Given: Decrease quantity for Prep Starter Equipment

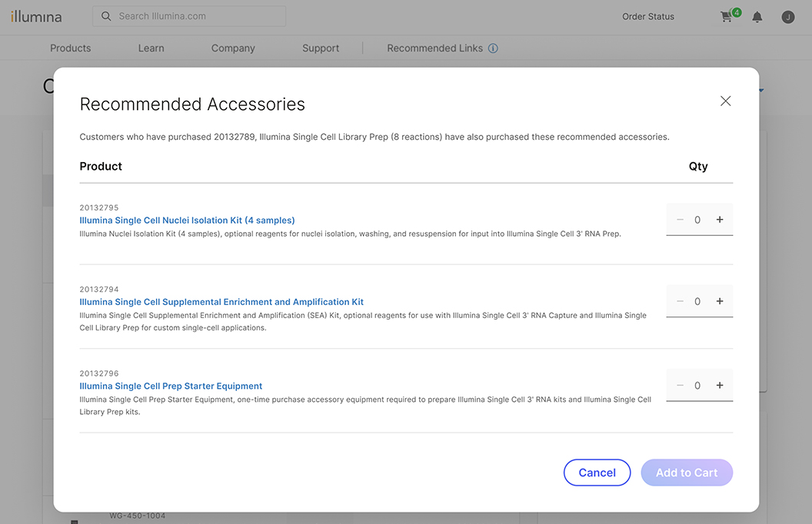Looking at the screenshot, I should [680, 386].
